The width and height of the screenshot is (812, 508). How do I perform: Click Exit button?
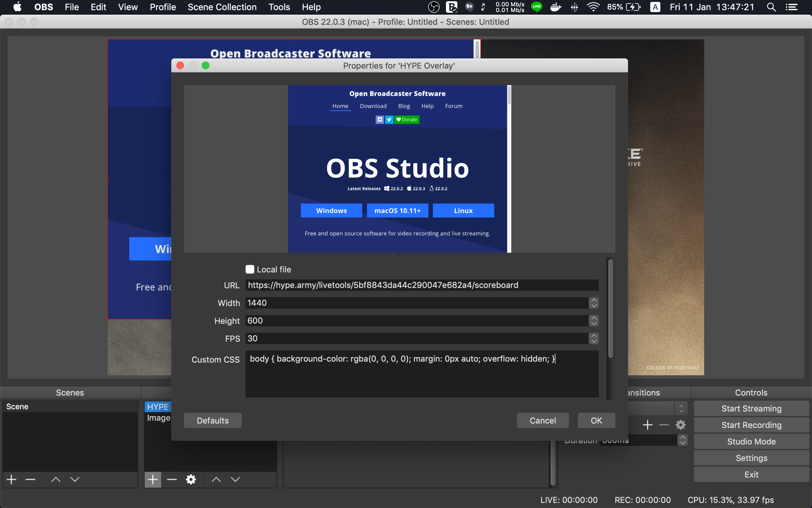(751, 474)
